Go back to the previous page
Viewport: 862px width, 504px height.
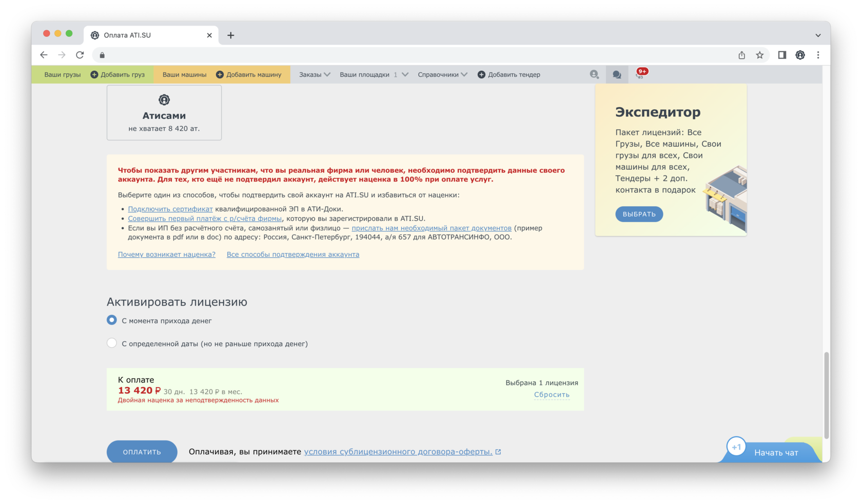pos(44,55)
